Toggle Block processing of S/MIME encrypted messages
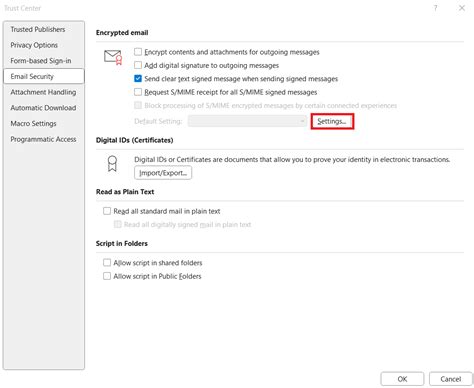 138,105
